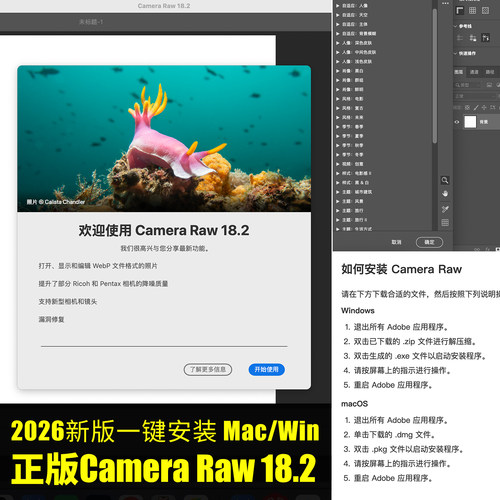Expand the 自适应: 人像 preset group
Screen dimensions: 500x500
tap(337, 6)
